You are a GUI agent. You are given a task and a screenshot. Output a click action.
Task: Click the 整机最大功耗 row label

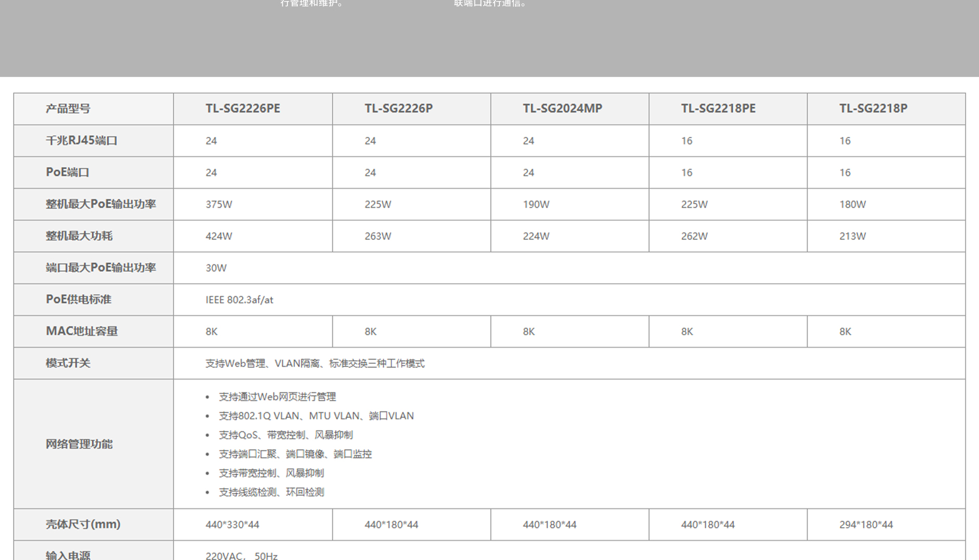point(79,236)
